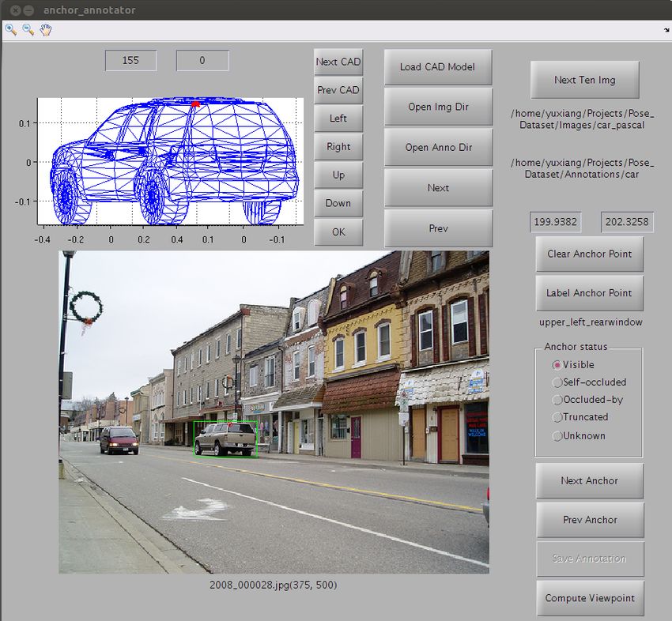Screen dimensions: 672x621
Task: Click the toolbar dock arrow icon
Action: point(666,30)
